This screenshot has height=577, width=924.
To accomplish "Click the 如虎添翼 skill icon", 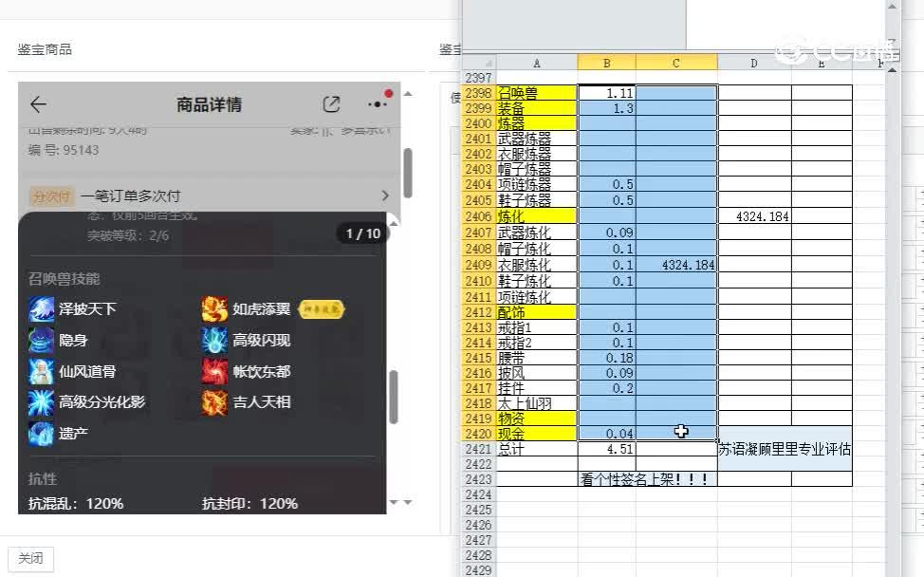I will click(x=214, y=308).
